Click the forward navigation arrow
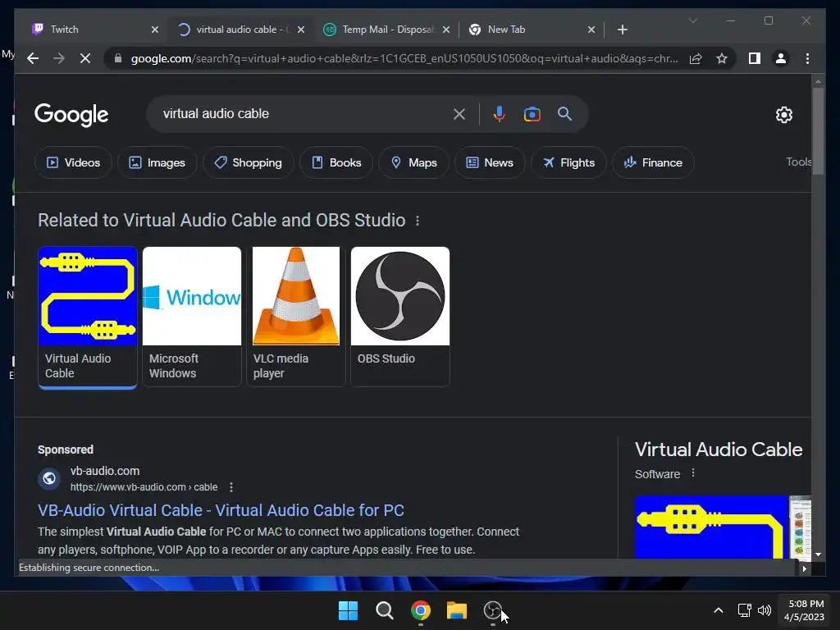Viewport: 840px width, 630px height. pos(59,58)
